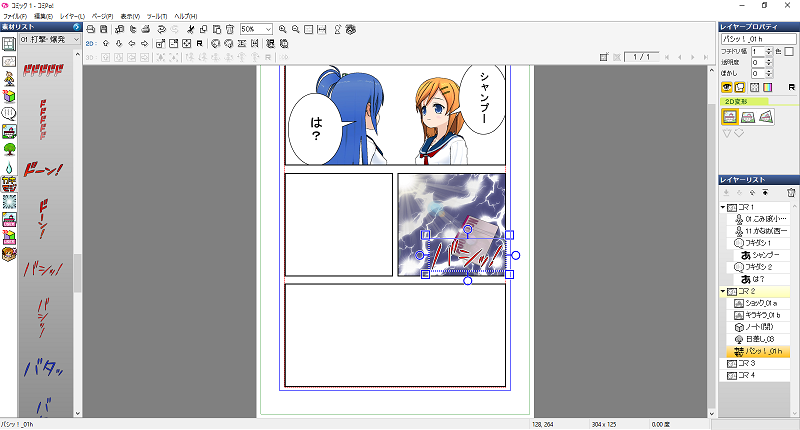
Task: Click the horizontal red ドドドド thumbnail
Action: 43,70
